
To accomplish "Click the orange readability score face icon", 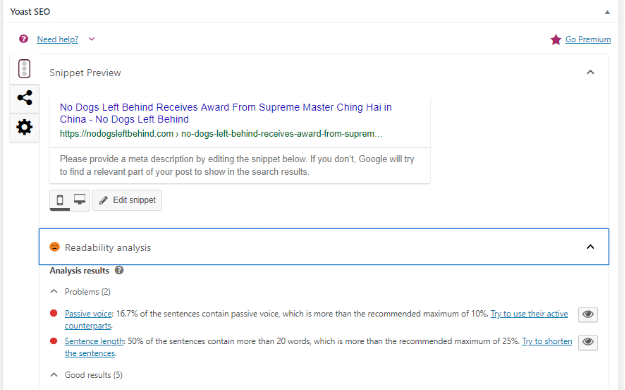I will click(x=55, y=247).
